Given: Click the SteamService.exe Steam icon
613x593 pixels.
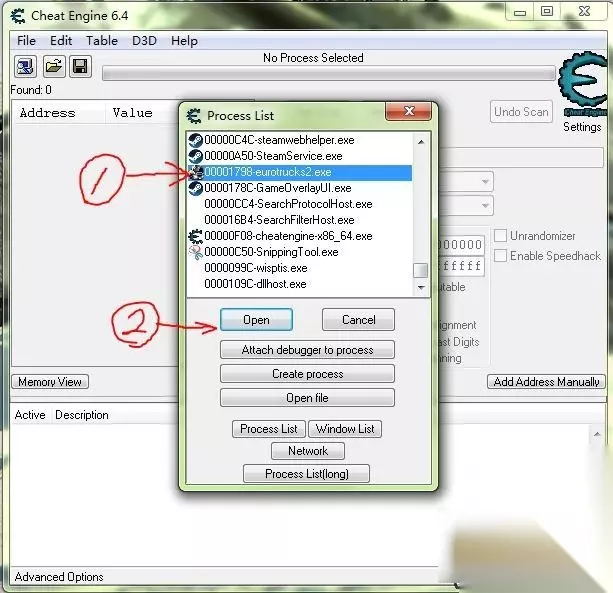Looking at the screenshot, I should (195, 156).
